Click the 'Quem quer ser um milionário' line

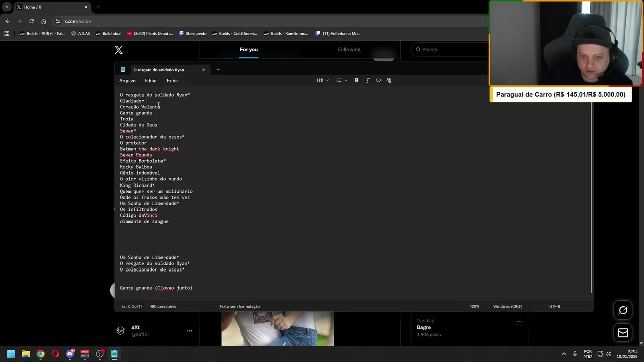[x=156, y=191]
